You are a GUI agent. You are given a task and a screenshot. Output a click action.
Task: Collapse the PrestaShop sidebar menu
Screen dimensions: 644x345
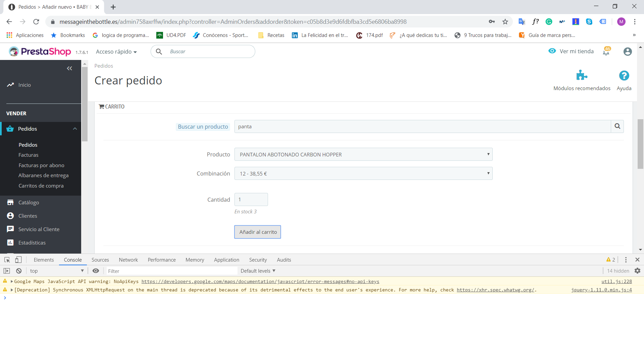coord(69,68)
